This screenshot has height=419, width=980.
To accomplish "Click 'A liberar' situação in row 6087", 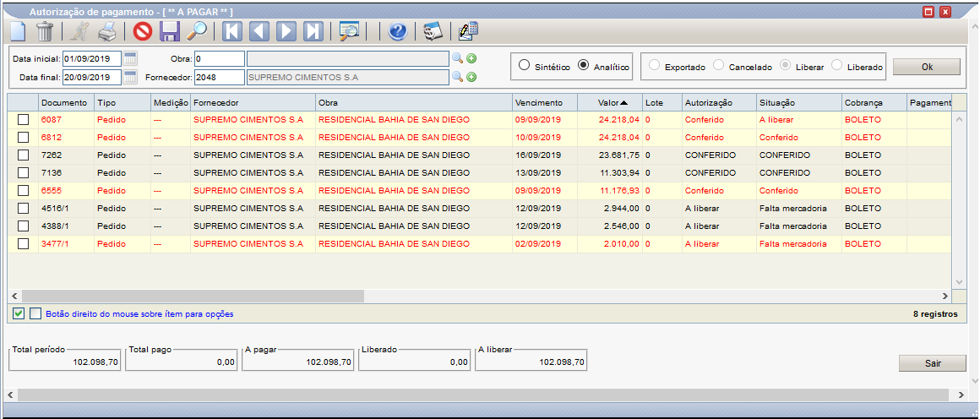I will [776, 119].
